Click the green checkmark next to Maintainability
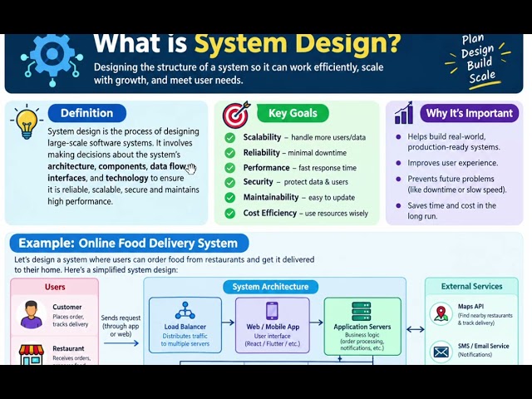Viewport: 532px width, 399px height. pyautogui.click(x=230, y=198)
